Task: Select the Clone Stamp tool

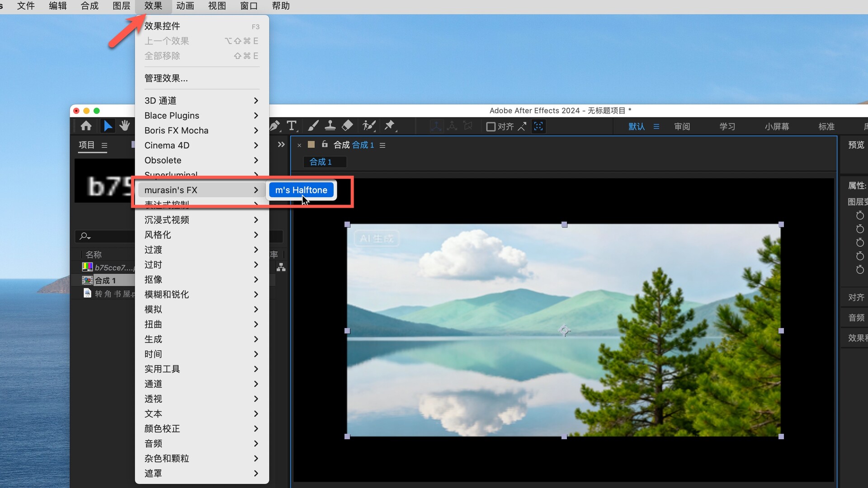Action: (x=330, y=126)
